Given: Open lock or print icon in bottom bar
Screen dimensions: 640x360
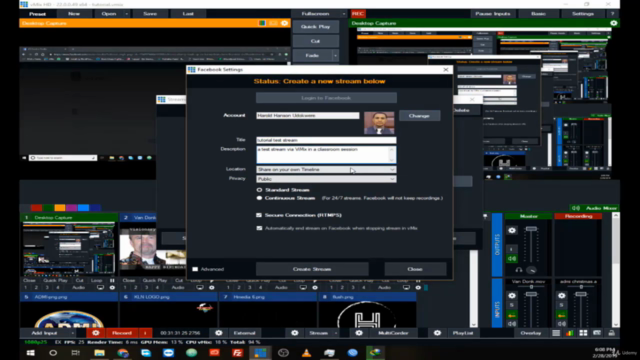Looking at the screenshot, I should click(611, 333).
